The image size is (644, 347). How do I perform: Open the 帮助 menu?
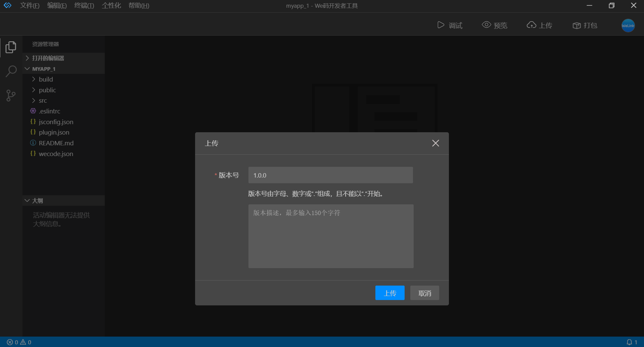click(139, 5)
